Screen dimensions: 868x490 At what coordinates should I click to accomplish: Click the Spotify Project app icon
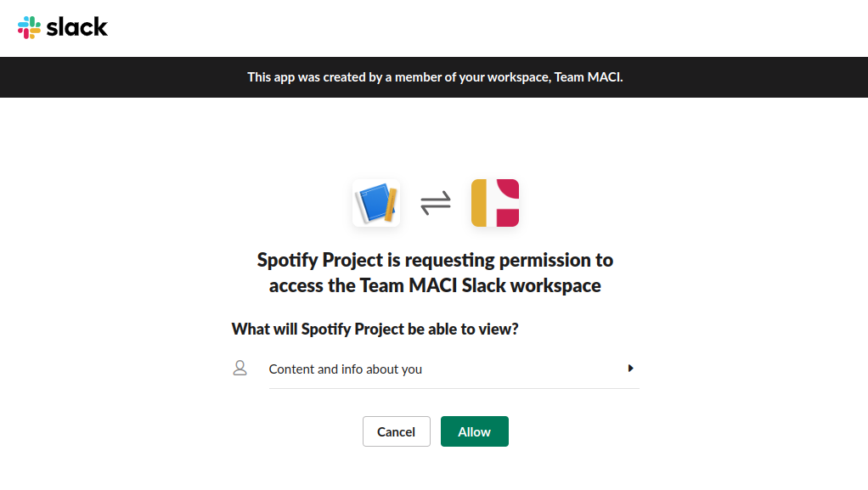pyautogui.click(x=493, y=203)
